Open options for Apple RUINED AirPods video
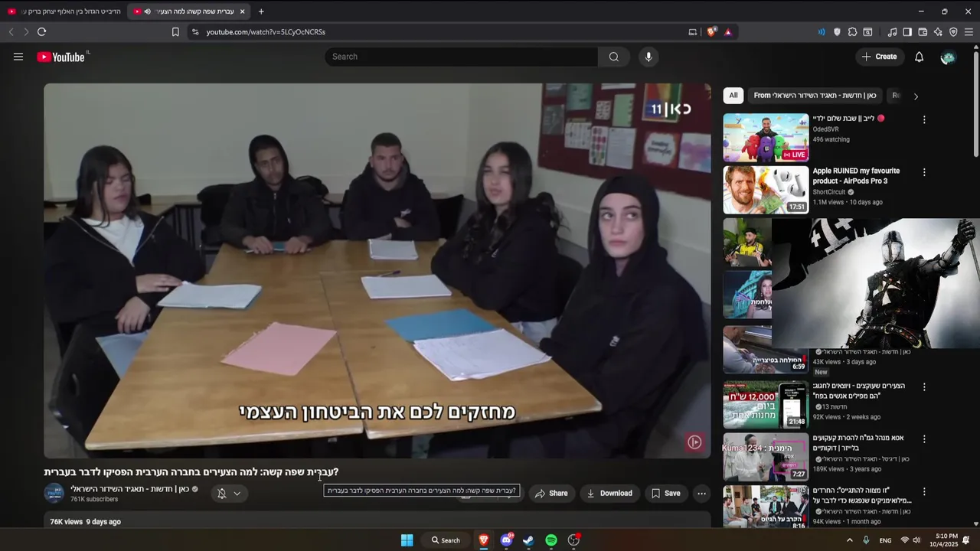The image size is (980, 551). 924,172
